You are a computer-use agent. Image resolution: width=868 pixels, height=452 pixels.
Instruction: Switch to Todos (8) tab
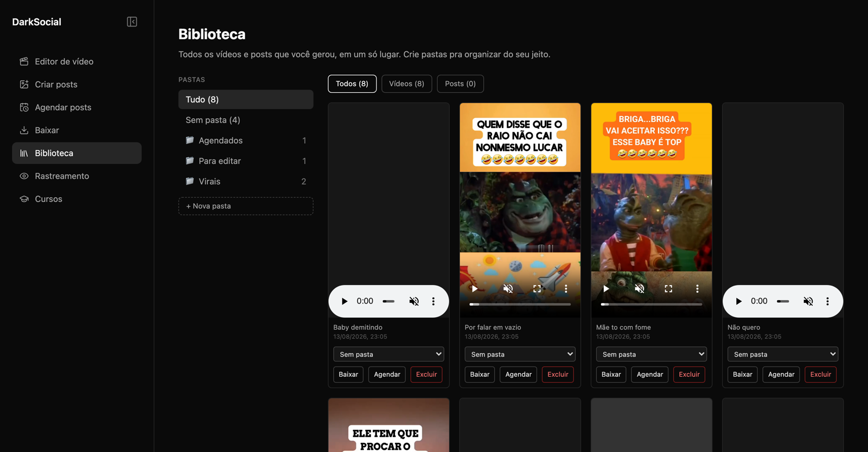pyautogui.click(x=352, y=83)
